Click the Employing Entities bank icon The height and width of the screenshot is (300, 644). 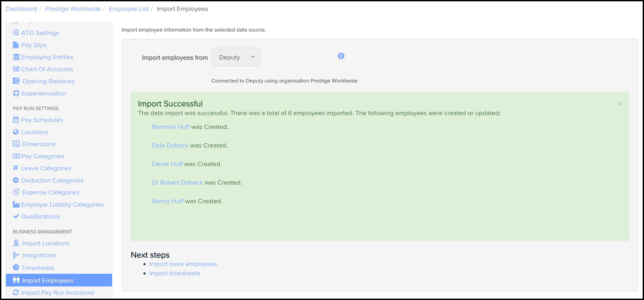tap(16, 57)
